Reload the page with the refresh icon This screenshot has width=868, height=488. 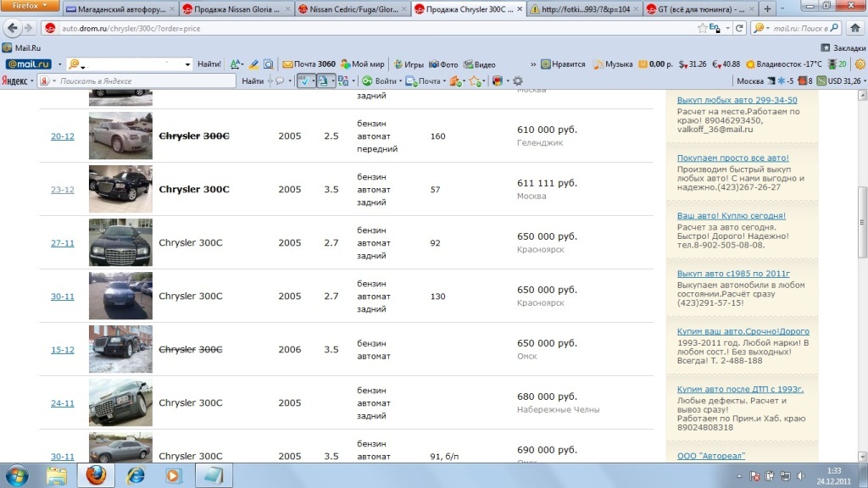(739, 28)
